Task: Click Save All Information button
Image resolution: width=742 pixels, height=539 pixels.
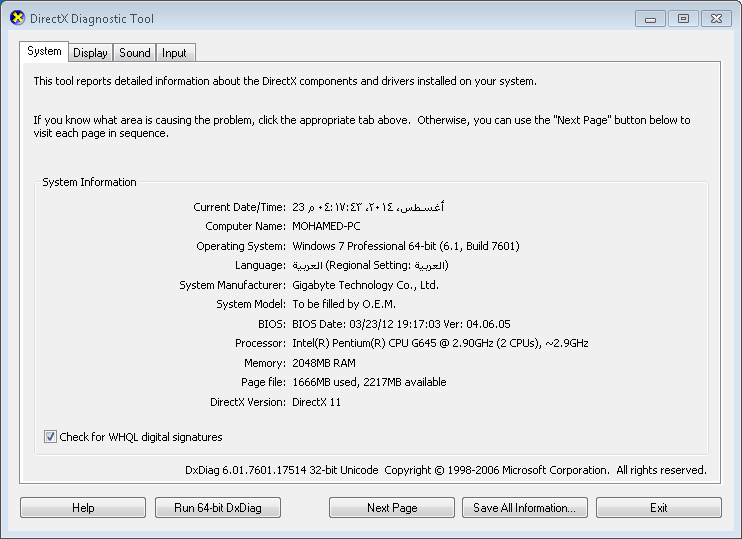Action: pos(525,508)
